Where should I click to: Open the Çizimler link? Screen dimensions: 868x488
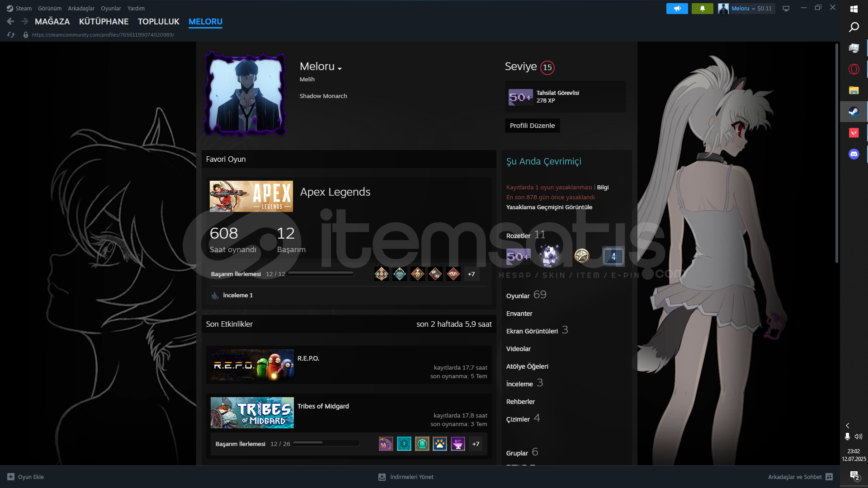pyautogui.click(x=523, y=419)
